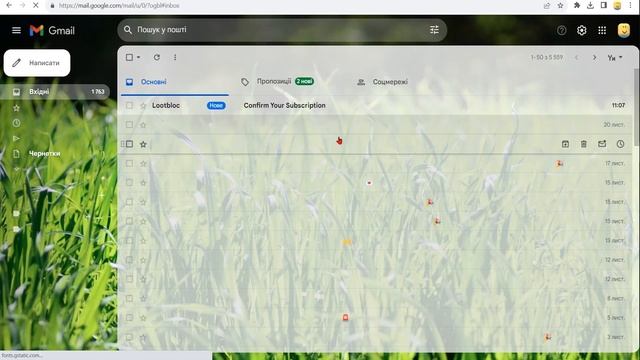Open input tools language dropdown
This screenshot has height=360, width=640.
click(615, 58)
